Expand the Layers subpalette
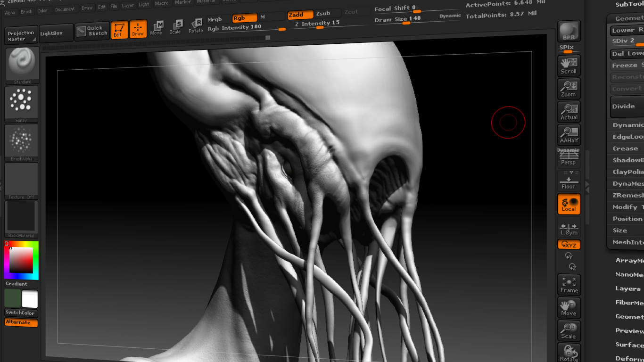644x362 pixels. coord(629,288)
